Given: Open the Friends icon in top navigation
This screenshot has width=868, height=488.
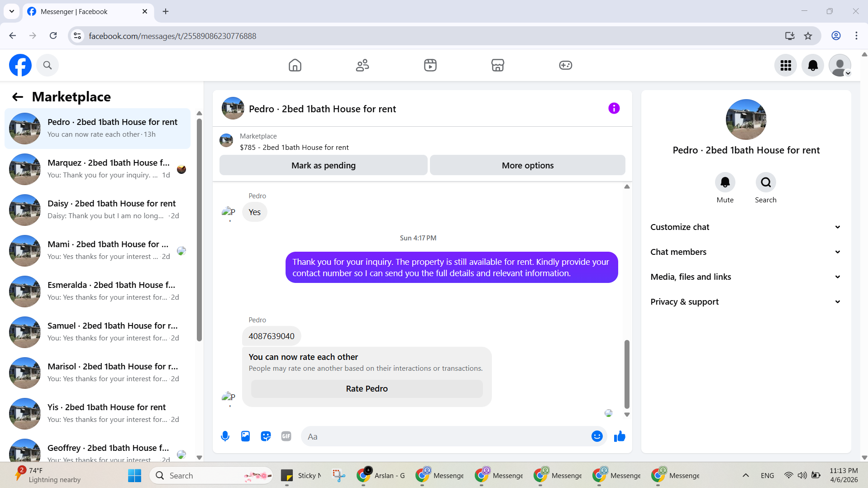Looking at the screenshot, I should click(x=362, y=65).
